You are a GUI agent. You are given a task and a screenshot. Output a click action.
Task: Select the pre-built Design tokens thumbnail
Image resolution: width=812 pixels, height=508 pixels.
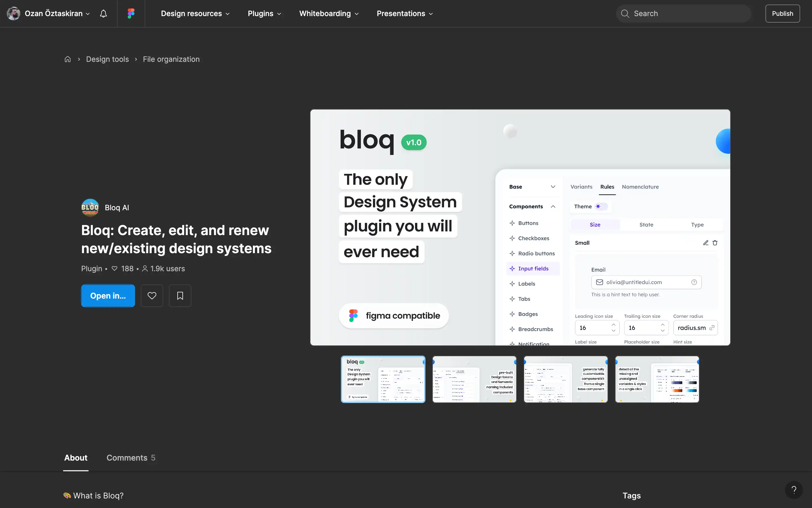(x=475, y=379)
